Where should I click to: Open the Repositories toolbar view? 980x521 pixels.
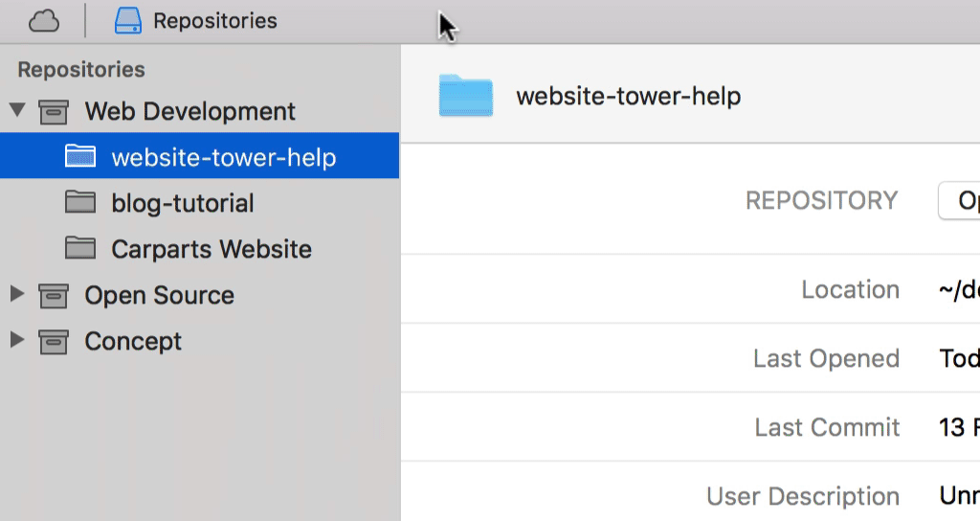(214, 20)
